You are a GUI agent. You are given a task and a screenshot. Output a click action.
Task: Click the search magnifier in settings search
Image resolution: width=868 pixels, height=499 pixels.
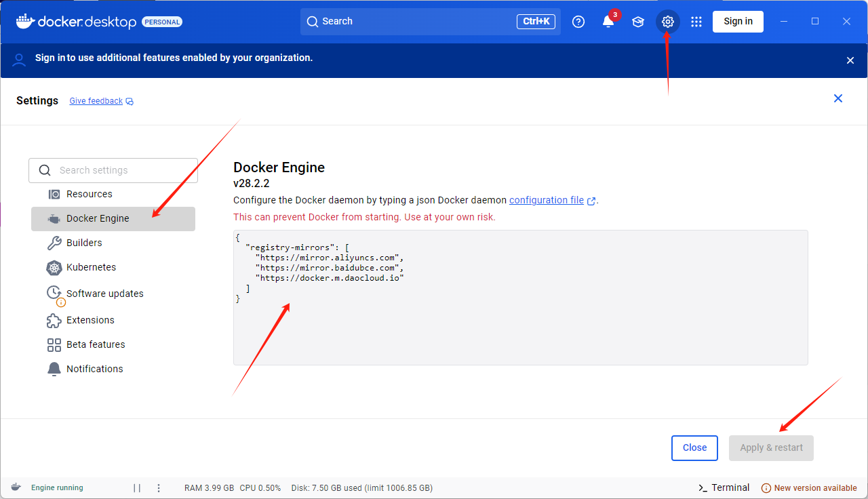click(45, 170)
